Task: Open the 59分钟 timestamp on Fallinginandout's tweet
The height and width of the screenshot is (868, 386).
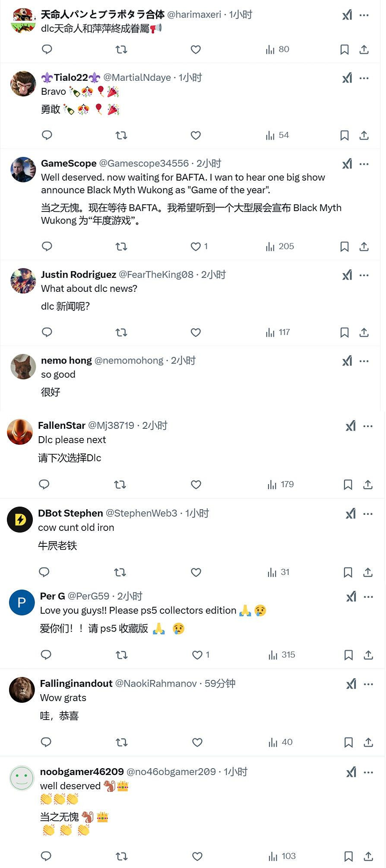Action: (220, 683)
